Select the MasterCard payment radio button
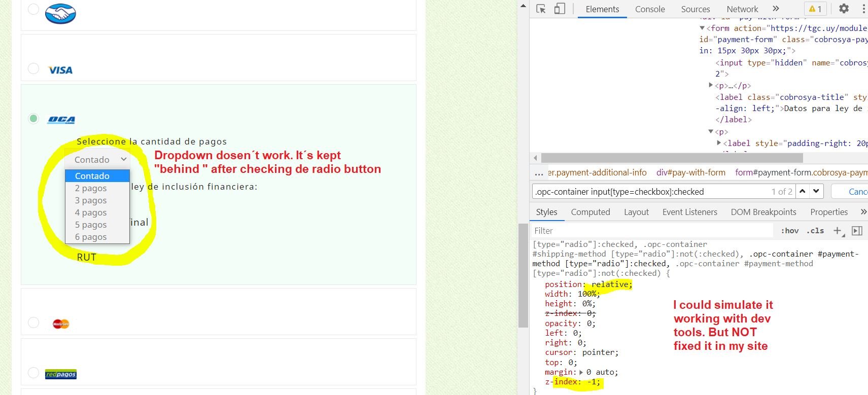Image resolution: width=868 pixels, height=395 pixels. [x=33, y=322]
